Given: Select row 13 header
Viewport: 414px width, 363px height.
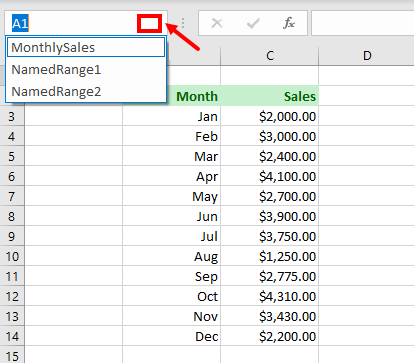Looking at the screenshot, I should click(12, 316).
